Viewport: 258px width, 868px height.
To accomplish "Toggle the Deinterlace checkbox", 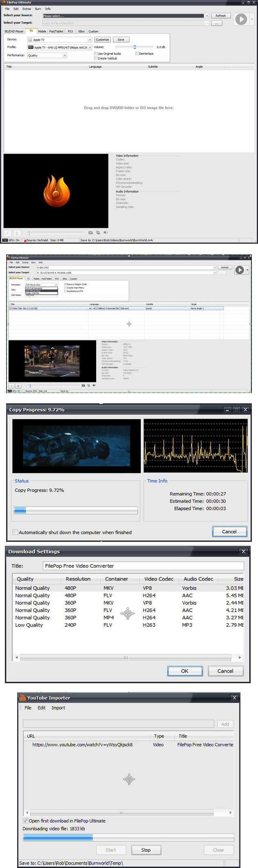I will tap(137, 54).
